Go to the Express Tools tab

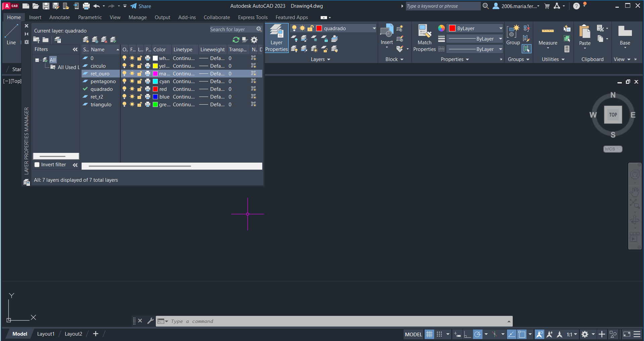tap(252, 17)
